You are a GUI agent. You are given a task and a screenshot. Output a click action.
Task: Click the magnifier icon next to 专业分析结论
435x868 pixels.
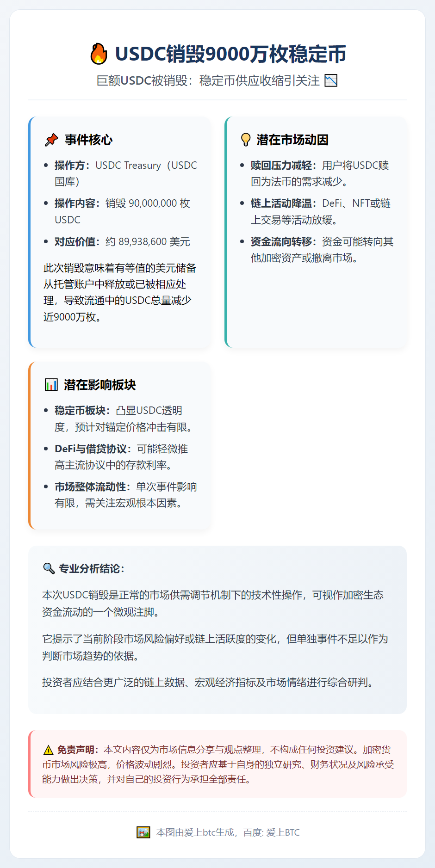click(49, 568)
